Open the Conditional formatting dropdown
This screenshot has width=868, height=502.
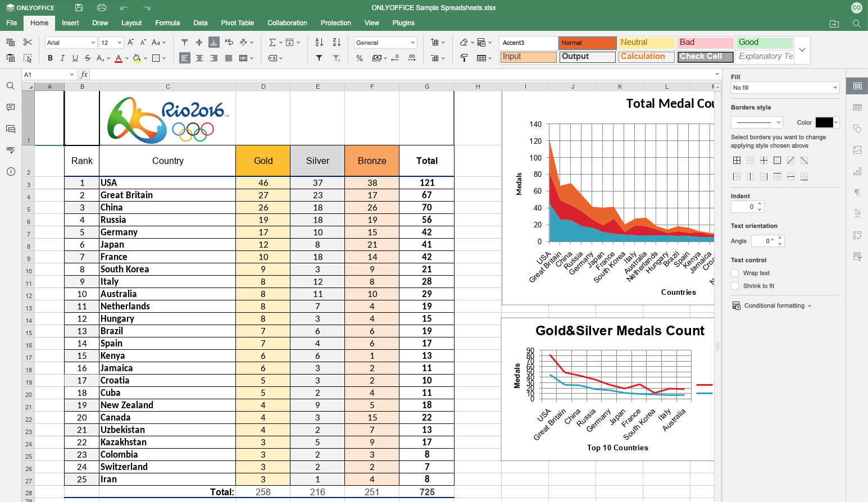772,305
